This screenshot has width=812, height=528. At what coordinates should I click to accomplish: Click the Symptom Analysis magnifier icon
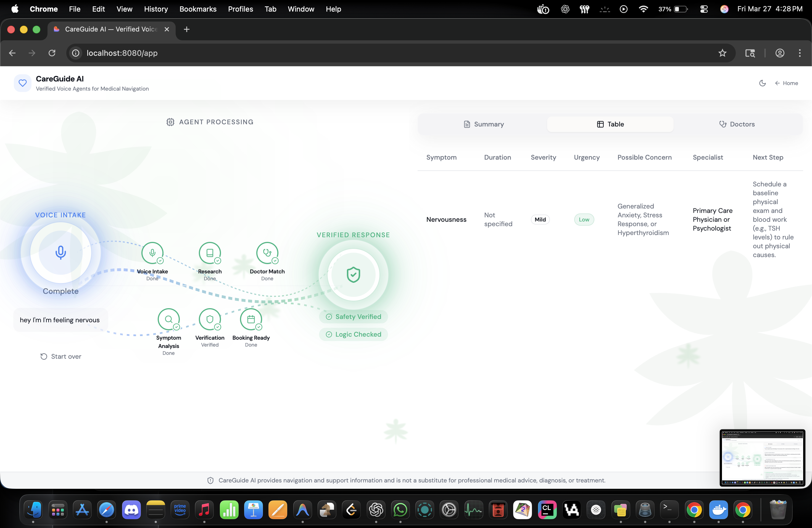[168, 319]
